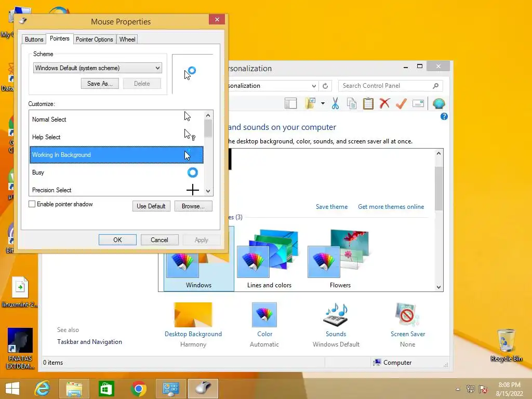Launch Google Chrome from taskbar
The width and height of the screenshot is (532, 399).
[138, 389]
